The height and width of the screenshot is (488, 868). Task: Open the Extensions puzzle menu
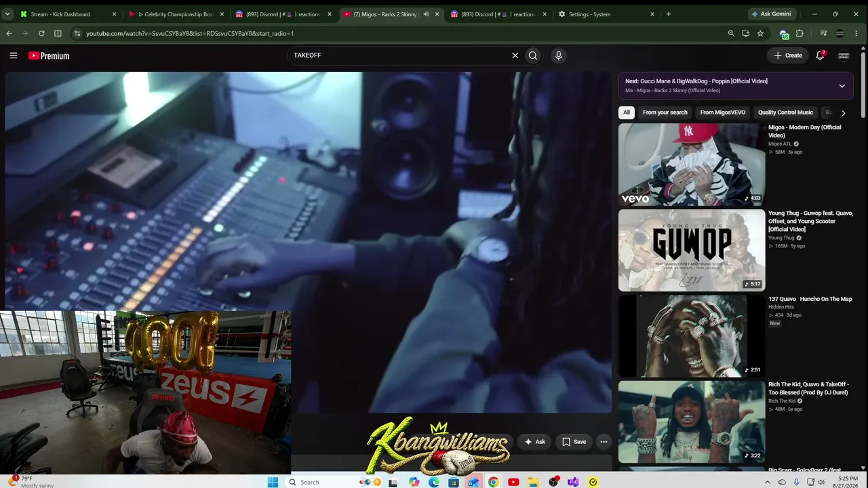tap(800, 33)
